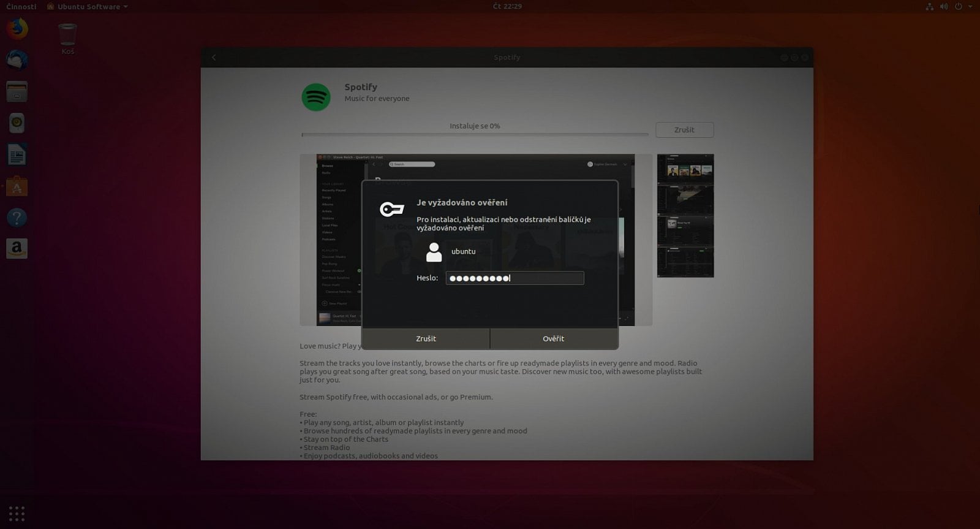The width and height of the screenshot is (980, 529).
Task: Open the Files manager dock icon
Action: point(17,92)
